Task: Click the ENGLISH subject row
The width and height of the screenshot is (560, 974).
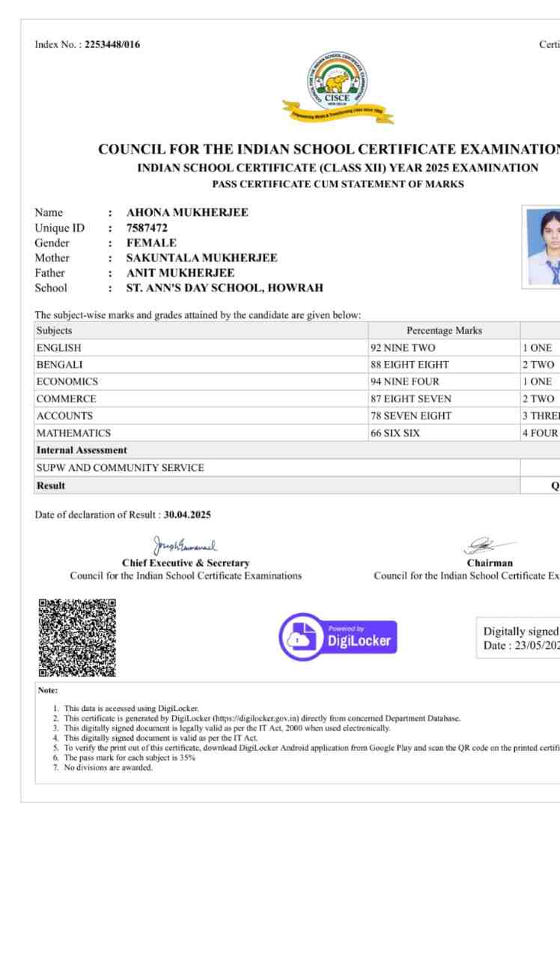Action: click(x=58, y=348)
